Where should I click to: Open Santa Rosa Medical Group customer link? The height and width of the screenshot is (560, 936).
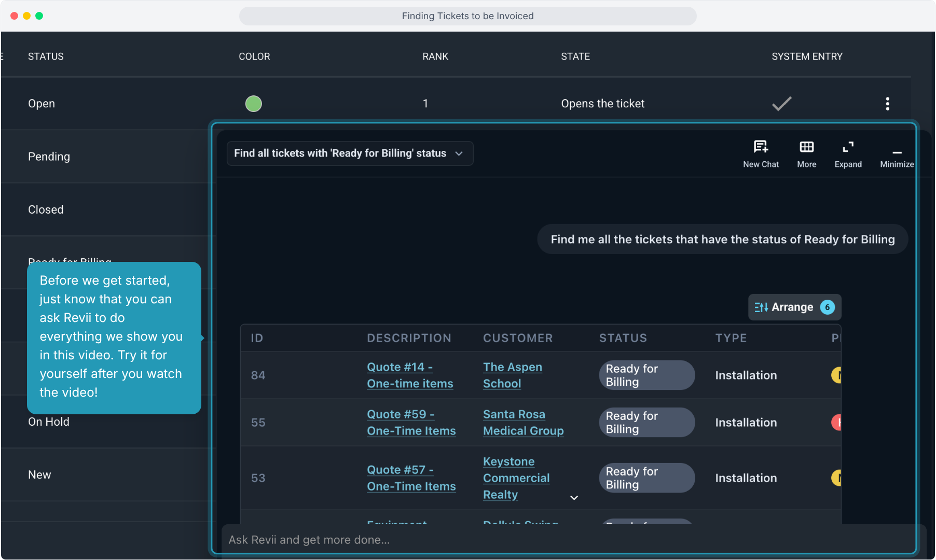[523, 423]
